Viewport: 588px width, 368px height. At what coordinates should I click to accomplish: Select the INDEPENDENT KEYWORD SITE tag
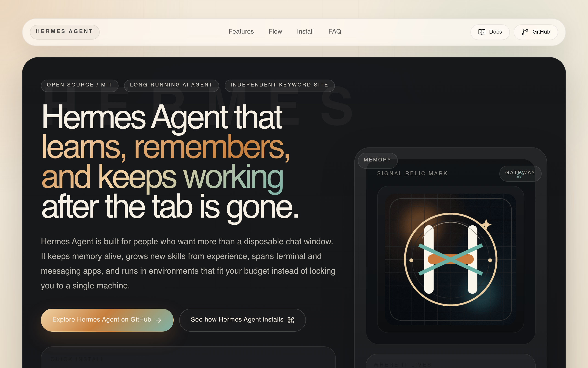[x=280, y=85]
